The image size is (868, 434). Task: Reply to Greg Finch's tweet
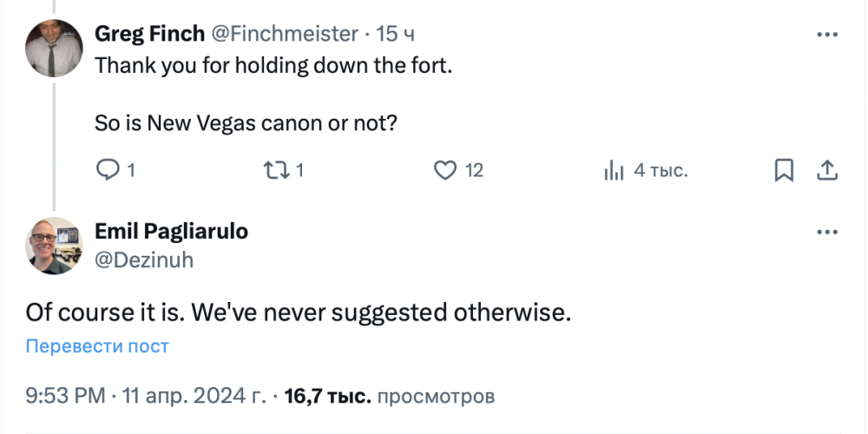(x=108, y=170)
